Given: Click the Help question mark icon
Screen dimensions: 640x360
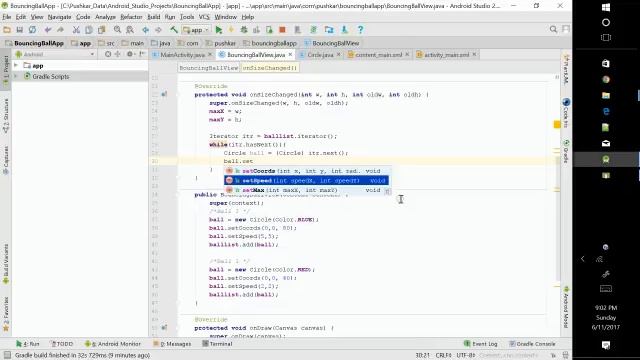Looking at the screenshot, I should click(x=360, y=30).
